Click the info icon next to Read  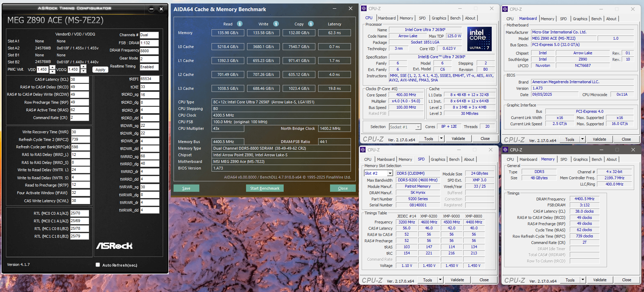coord(240,24)
